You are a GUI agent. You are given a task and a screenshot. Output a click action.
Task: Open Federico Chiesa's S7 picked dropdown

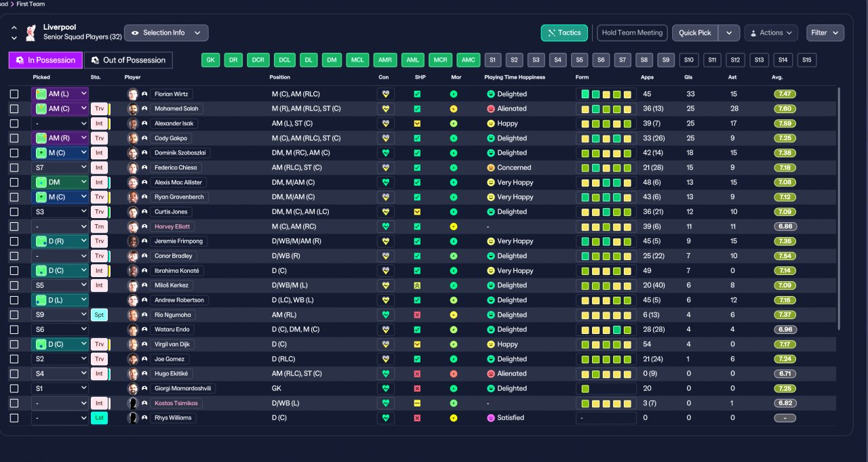coord(60,168)
